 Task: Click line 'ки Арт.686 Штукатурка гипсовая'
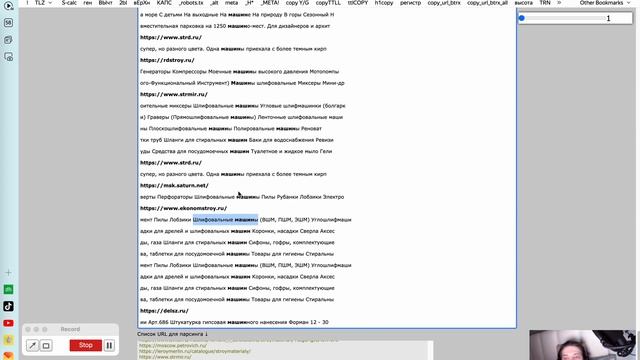(234, 322)
